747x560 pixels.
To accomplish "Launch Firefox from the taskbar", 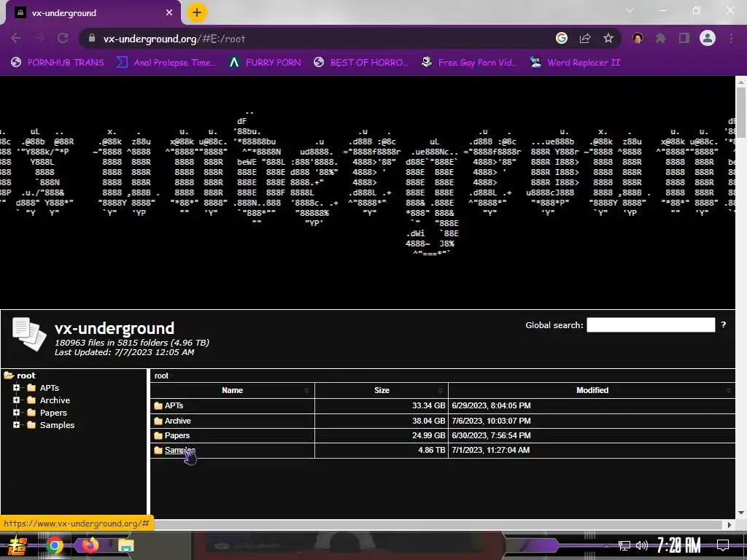I will click(90, 545).
